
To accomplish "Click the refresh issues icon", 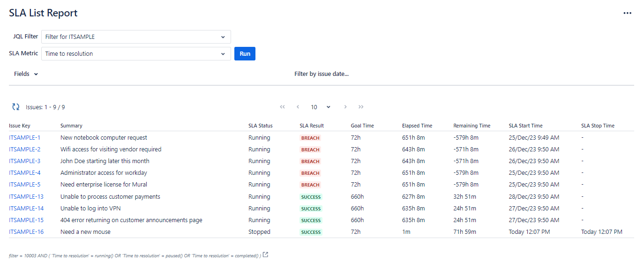I will (16, 107).
